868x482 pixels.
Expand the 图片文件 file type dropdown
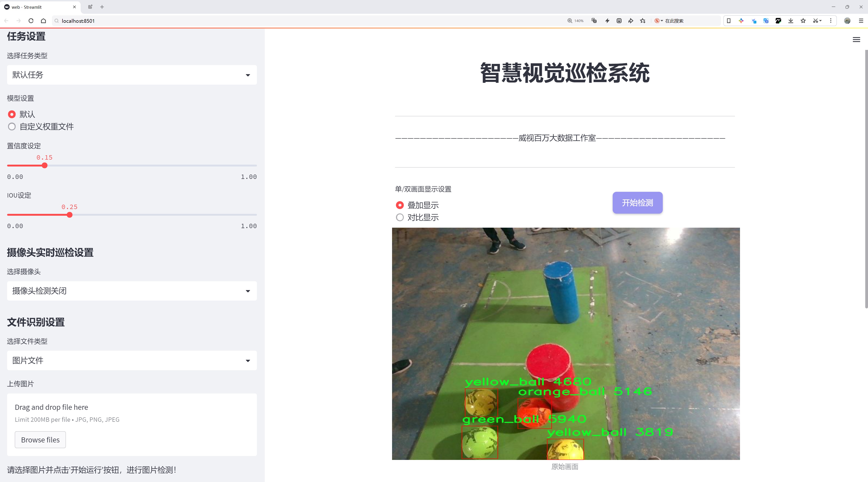tap(132, 361)
